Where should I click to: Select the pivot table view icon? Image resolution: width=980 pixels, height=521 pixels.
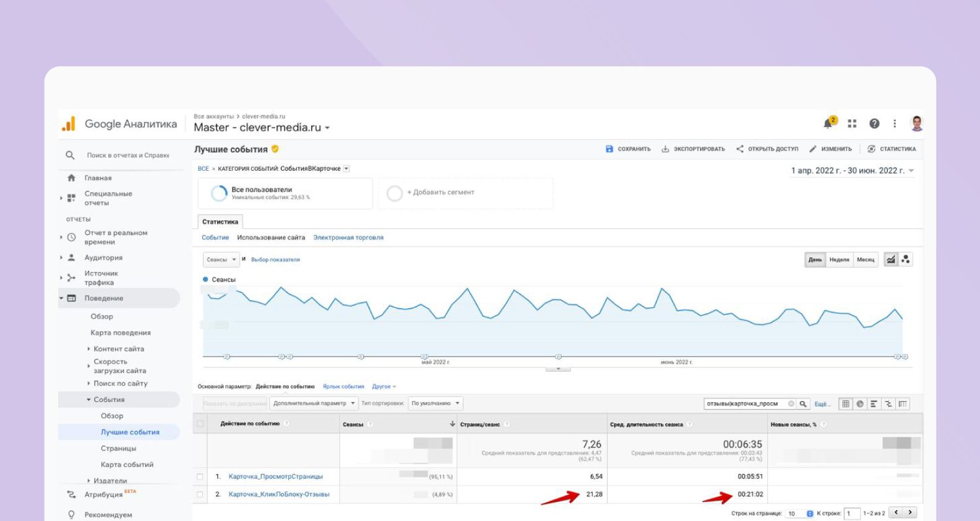click(x=903, y=404)
